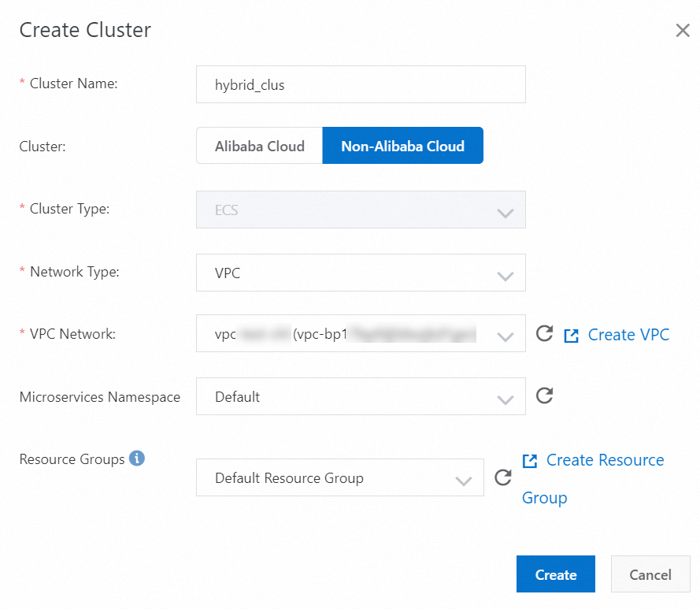The height and width of the screenshot is (609, 700).
Task: Click the external-link icon beside Create VPC
Action: pyautogui.click(x=571, y=334)
